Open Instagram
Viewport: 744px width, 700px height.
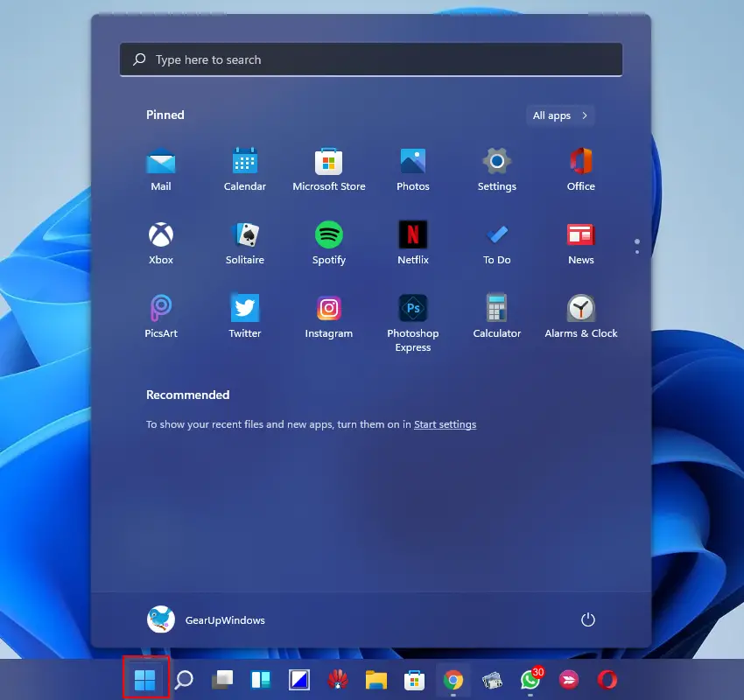[329, 317]
